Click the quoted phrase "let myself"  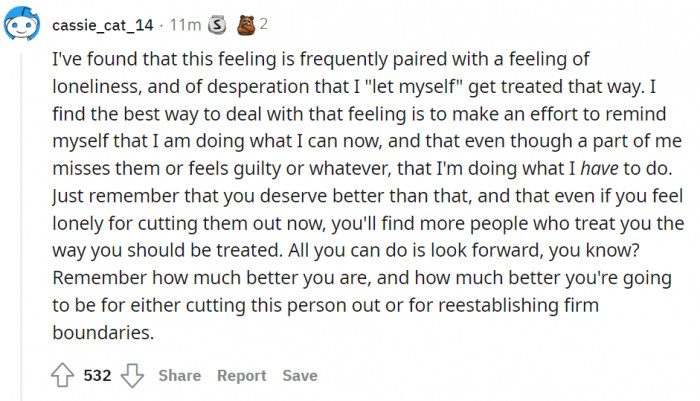click(413, 87)
